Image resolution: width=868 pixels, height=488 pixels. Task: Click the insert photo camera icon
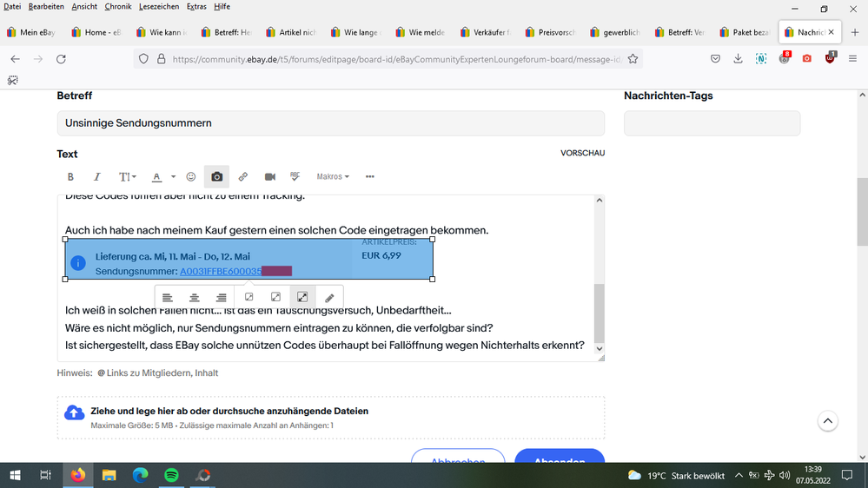pos(216,177)
